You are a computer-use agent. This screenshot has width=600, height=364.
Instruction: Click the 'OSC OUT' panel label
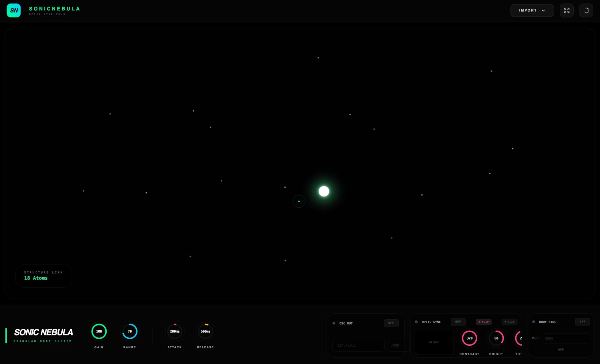tap(346, 324)
